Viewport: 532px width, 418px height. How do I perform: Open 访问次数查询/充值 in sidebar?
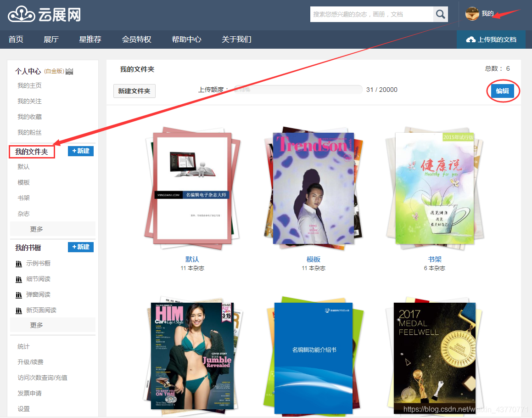click(42, 378)
